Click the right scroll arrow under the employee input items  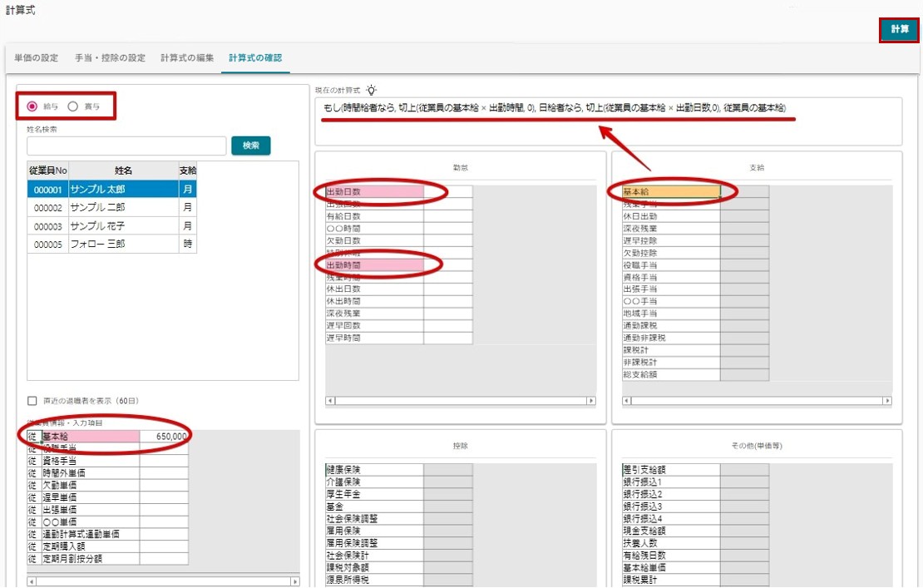click(x=295, y=581)
